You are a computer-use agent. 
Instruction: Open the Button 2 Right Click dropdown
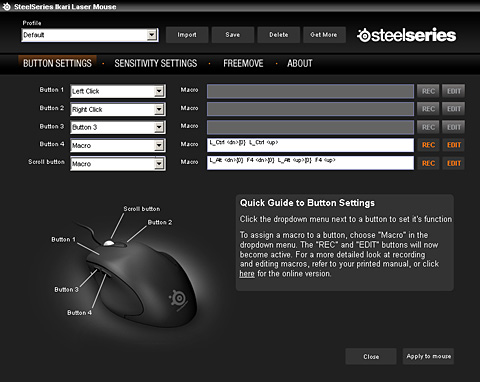pos(118,109)
